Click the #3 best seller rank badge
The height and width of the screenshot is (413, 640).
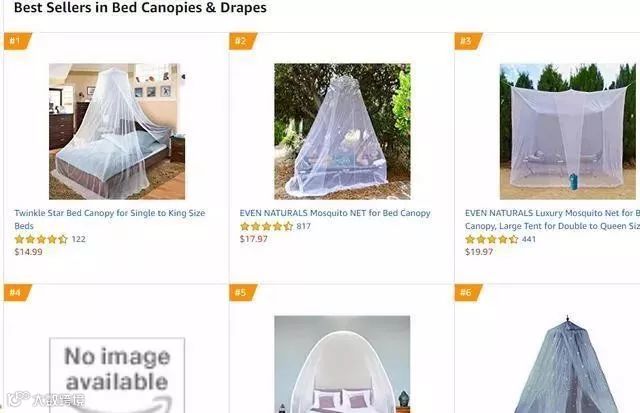pos(468,41)
